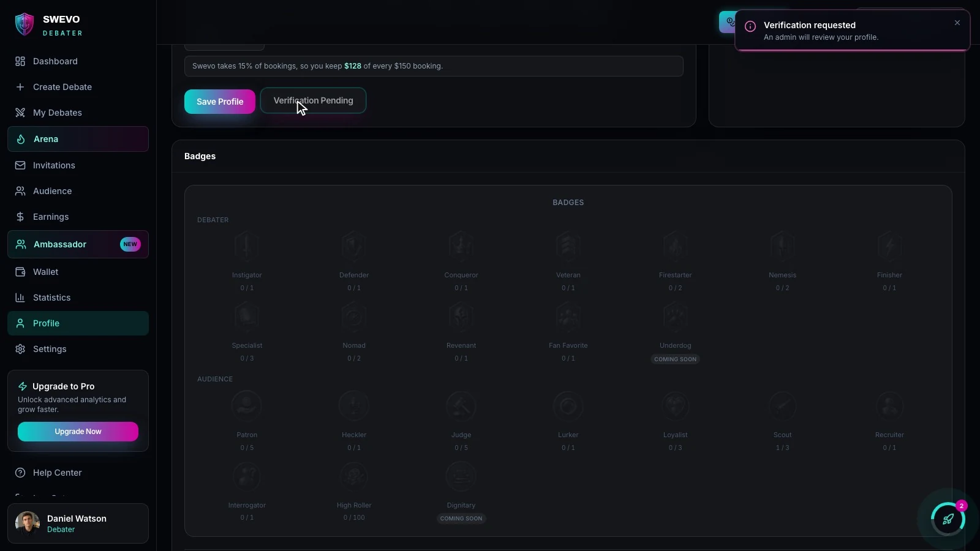
Task: Click the High Roller badge icon
Action: pos(354,477)
